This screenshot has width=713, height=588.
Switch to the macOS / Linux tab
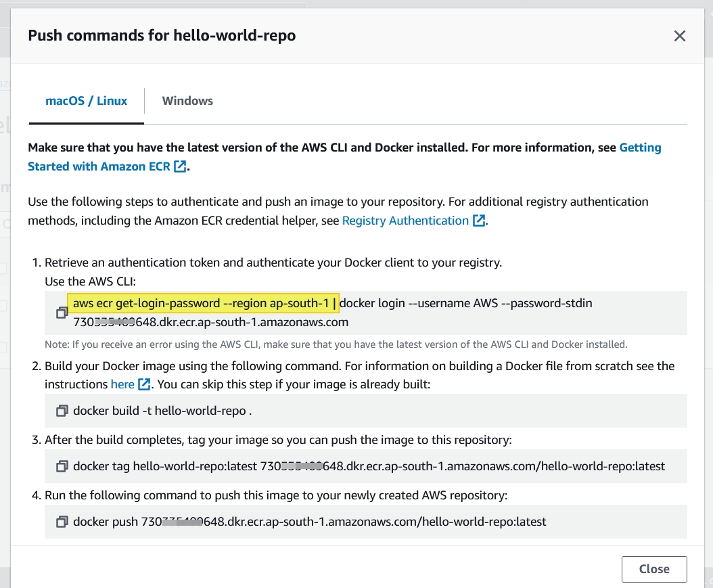[87, 101]
